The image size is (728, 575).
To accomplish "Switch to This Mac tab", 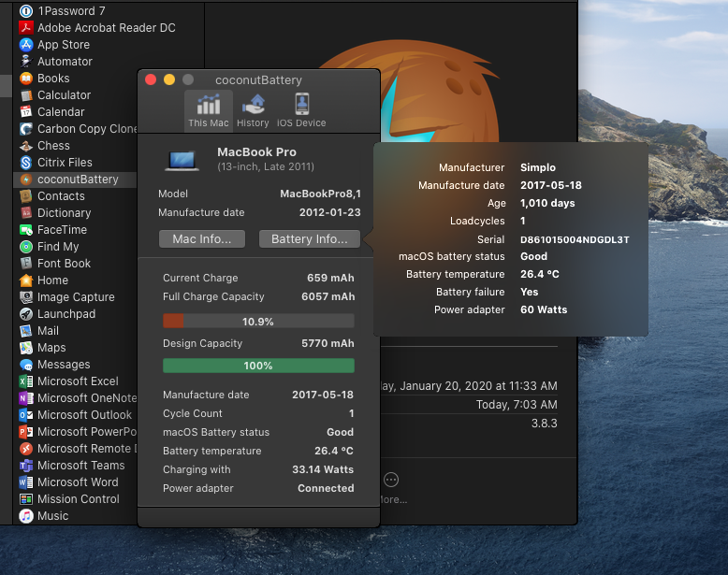I will pos(209,111).
